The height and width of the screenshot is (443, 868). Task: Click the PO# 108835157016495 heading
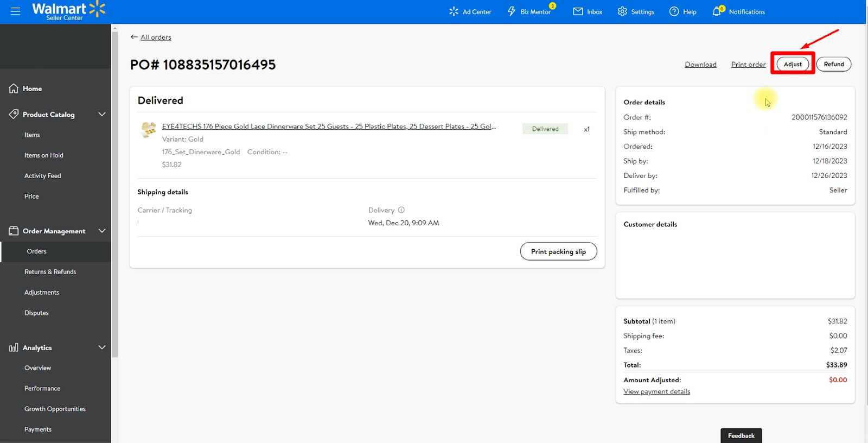click(x=203, y=65)
